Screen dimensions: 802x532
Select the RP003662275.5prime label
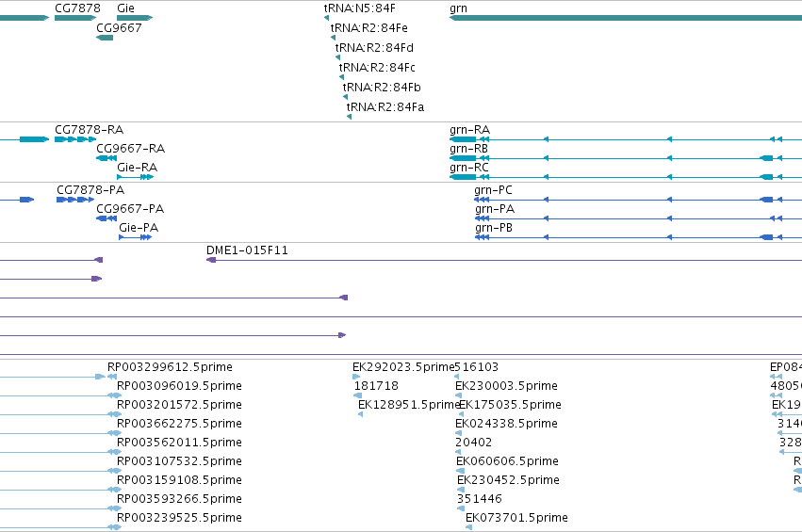click(179, 423)
